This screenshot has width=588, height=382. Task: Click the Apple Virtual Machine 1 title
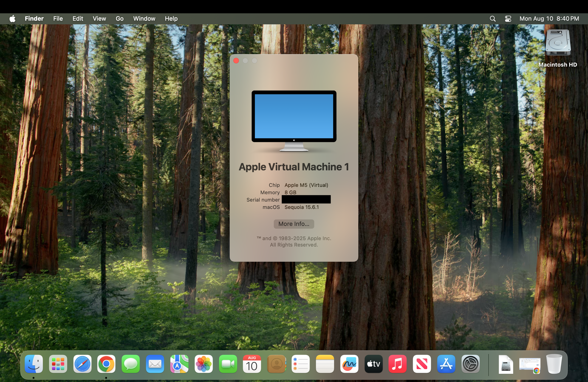click(294, 167)
